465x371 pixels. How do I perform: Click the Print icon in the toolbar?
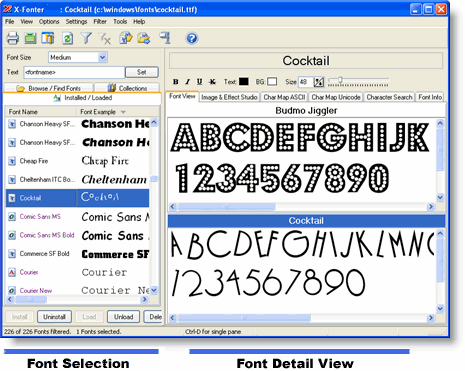pyautogui.click(x=13, y=38)
